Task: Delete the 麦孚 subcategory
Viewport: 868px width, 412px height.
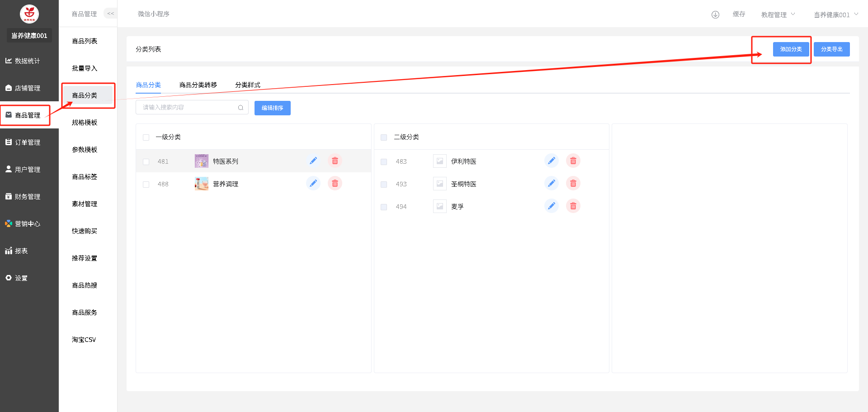Action: (573, 206)
